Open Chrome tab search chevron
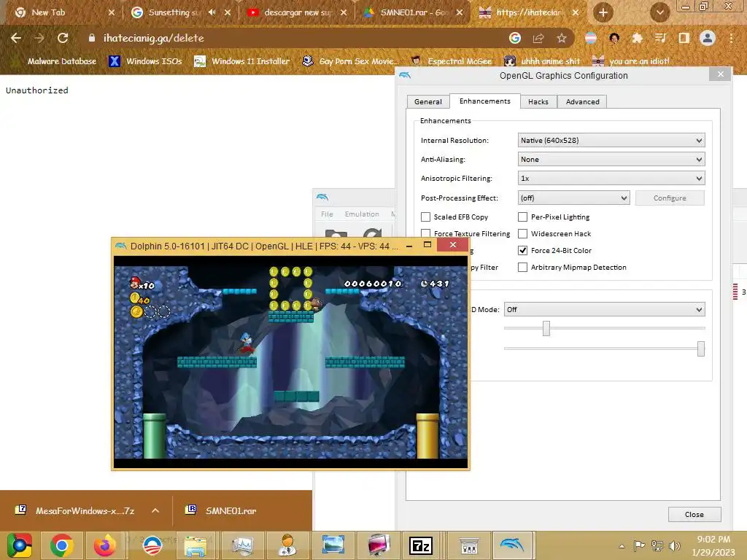This screenshot has height=560, width=747. point(659,12)
